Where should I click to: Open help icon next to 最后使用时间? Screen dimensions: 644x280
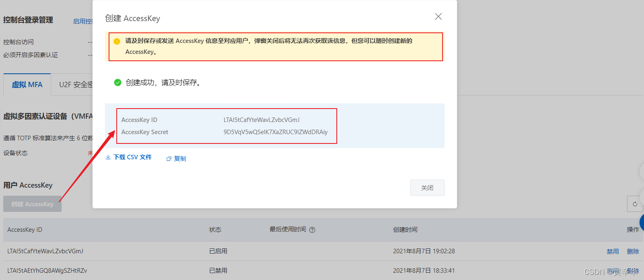(x=312, y=230)
